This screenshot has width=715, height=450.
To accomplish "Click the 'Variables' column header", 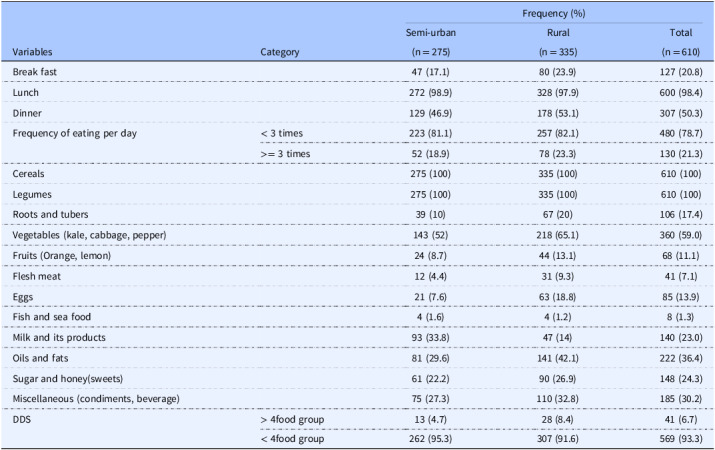I will [32, 52].
